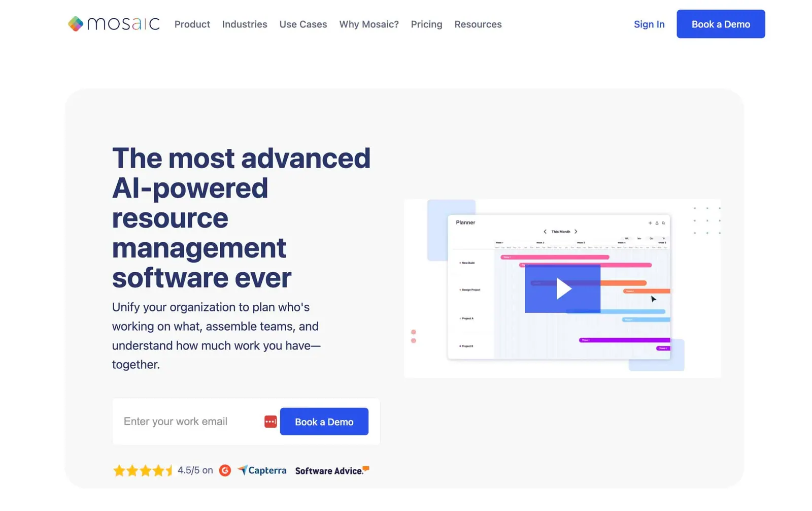Open the Industries menu
Viewport: 812px width, 511px height.
coord(244,24)
